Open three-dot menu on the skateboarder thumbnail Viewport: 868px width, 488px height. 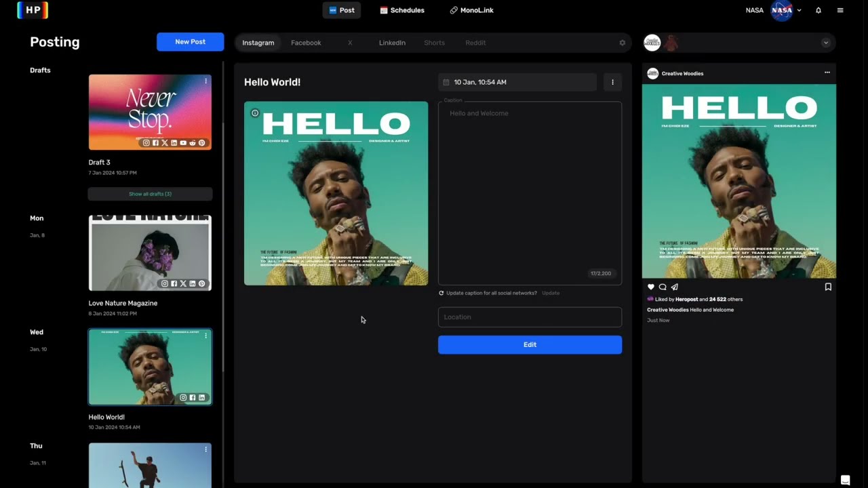coord(205,449)
